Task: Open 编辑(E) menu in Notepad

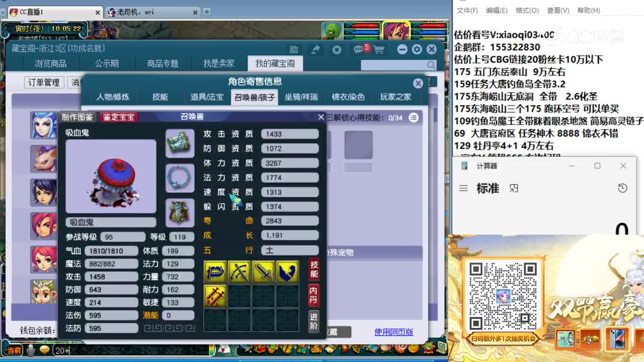Action: point(497,10)
